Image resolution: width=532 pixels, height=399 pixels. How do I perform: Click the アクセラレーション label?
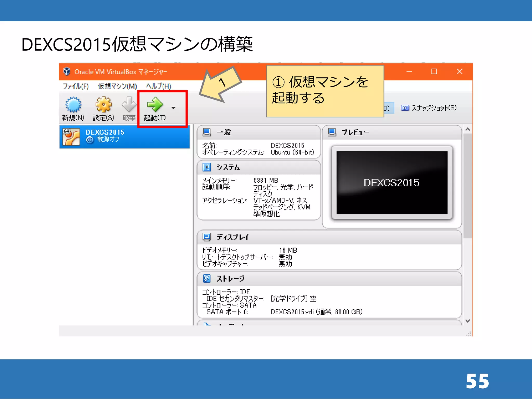pos(225,200)
